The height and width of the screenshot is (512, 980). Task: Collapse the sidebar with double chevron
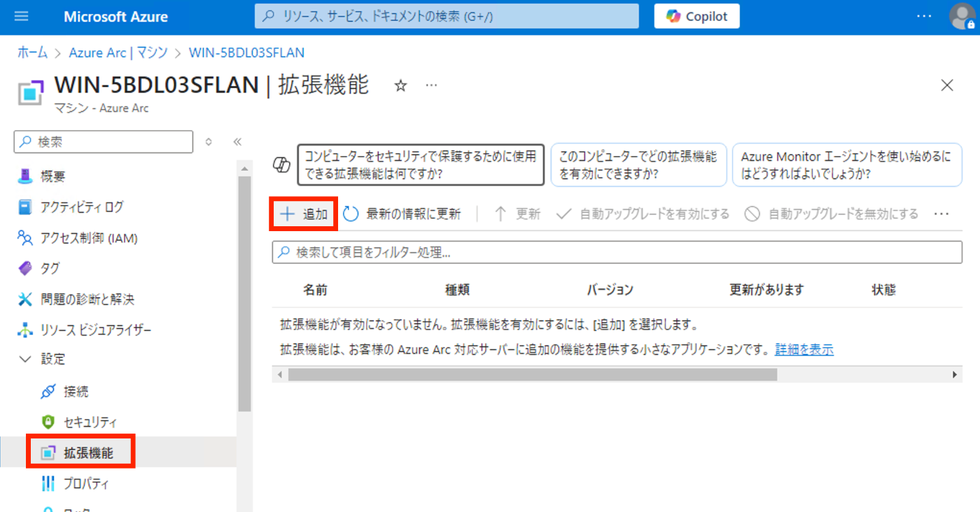coord(237,141)
